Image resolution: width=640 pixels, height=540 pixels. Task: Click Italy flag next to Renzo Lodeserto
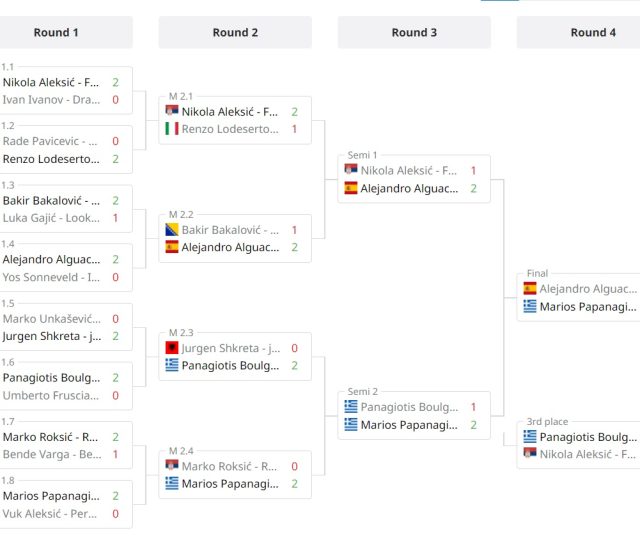click(172, 129)
